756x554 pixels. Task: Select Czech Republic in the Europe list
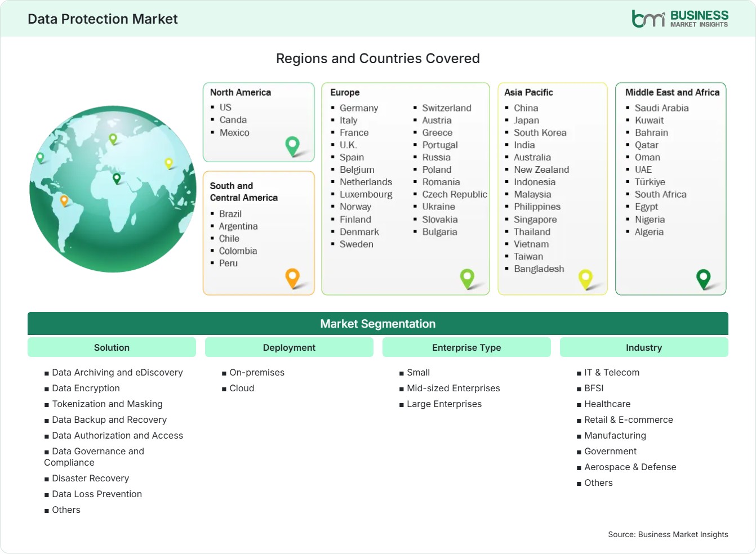tap(455, 194)
